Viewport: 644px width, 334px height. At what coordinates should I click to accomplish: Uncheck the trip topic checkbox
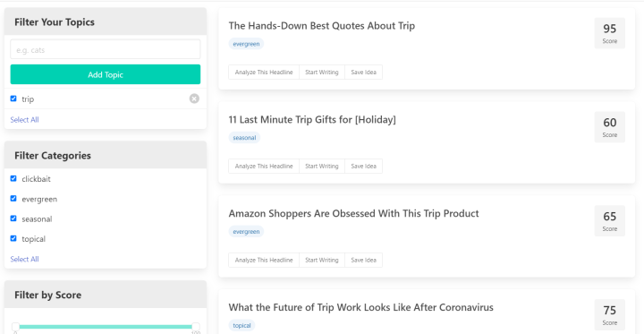coord(13,98)
